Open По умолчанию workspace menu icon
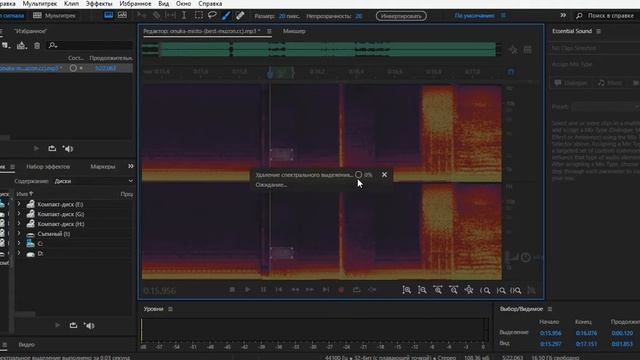Image resolution: width=640 pixels, height=360 pixels. [503, 16]
